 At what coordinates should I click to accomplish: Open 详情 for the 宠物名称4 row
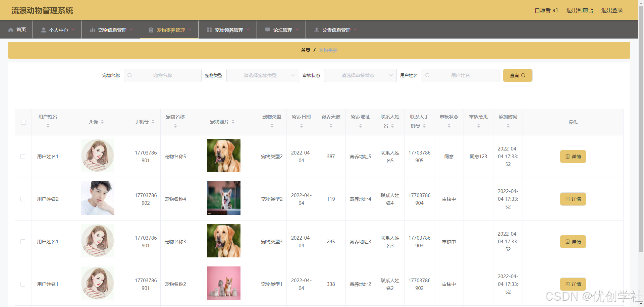pos(573,199)
